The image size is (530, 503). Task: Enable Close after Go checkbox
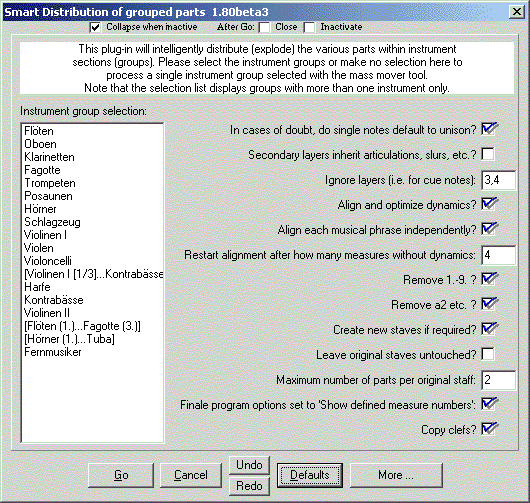(264, 27)
